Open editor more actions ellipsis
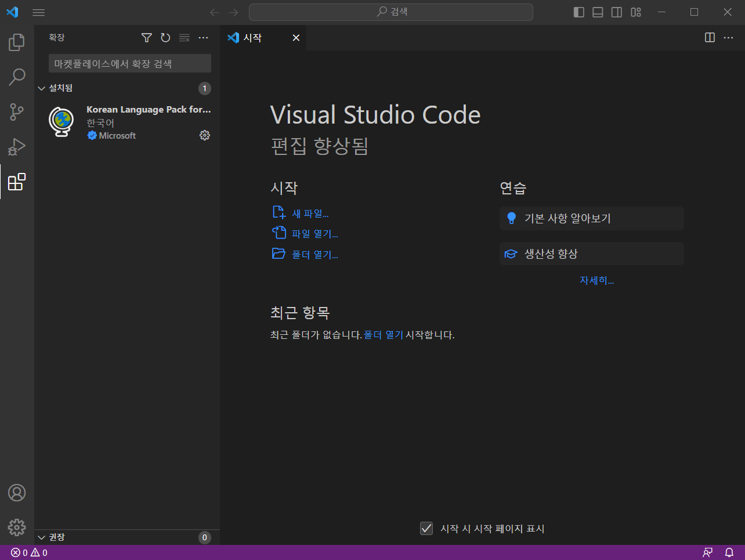 [x=729, y=38]
